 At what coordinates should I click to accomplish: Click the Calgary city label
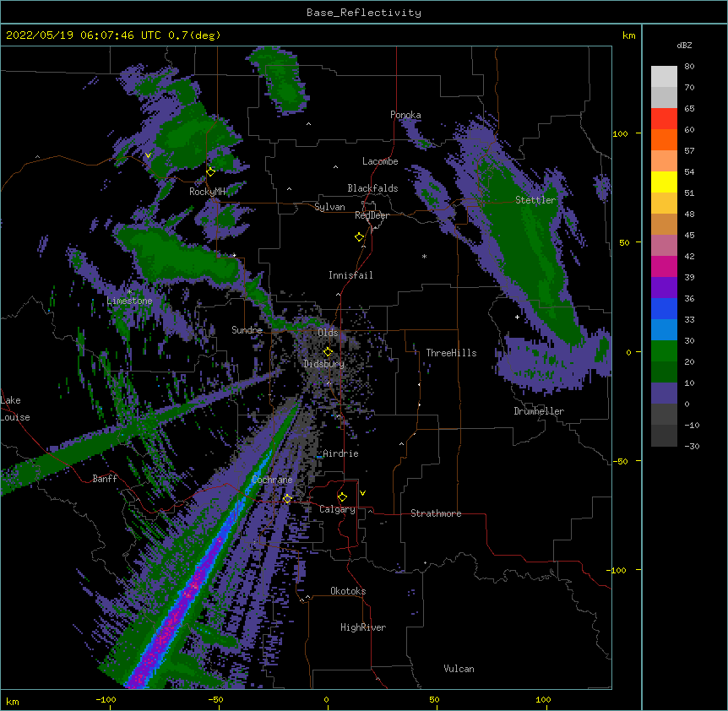pos(337,509)
